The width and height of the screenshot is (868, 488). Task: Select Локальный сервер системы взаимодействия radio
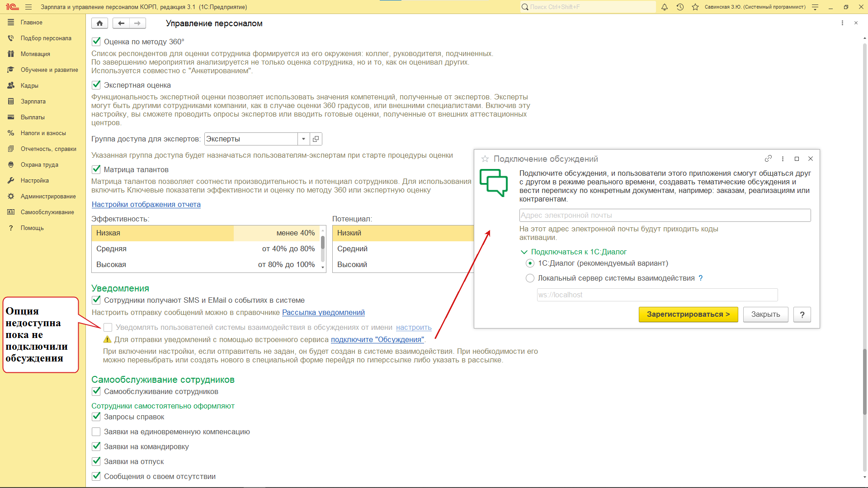pyautogui.click(x=530, y=278)
